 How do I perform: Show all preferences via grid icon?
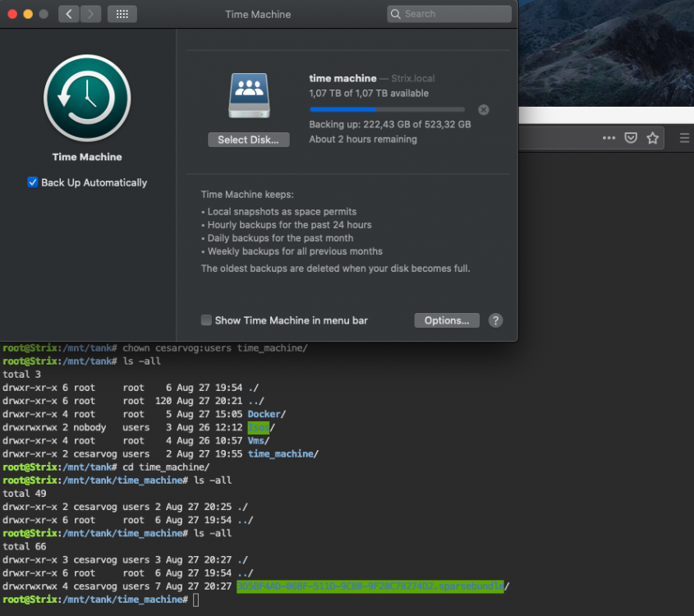[x=122, y=14]
